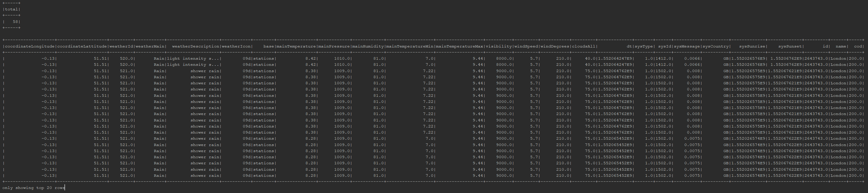The image size is (868, 193).
Task: Select 'shower rain' in the last data row
Action: coord(205,176)
